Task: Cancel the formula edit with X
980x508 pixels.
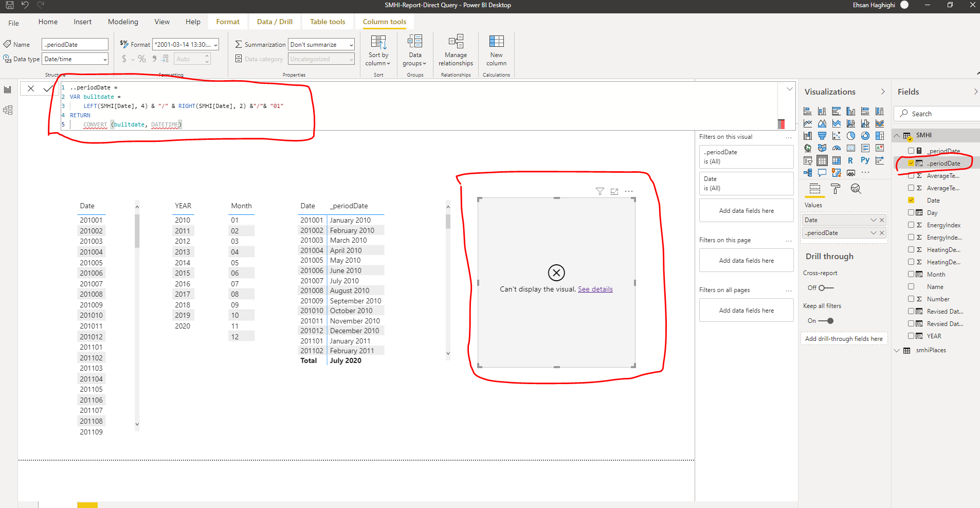Action: pos(31,88)
